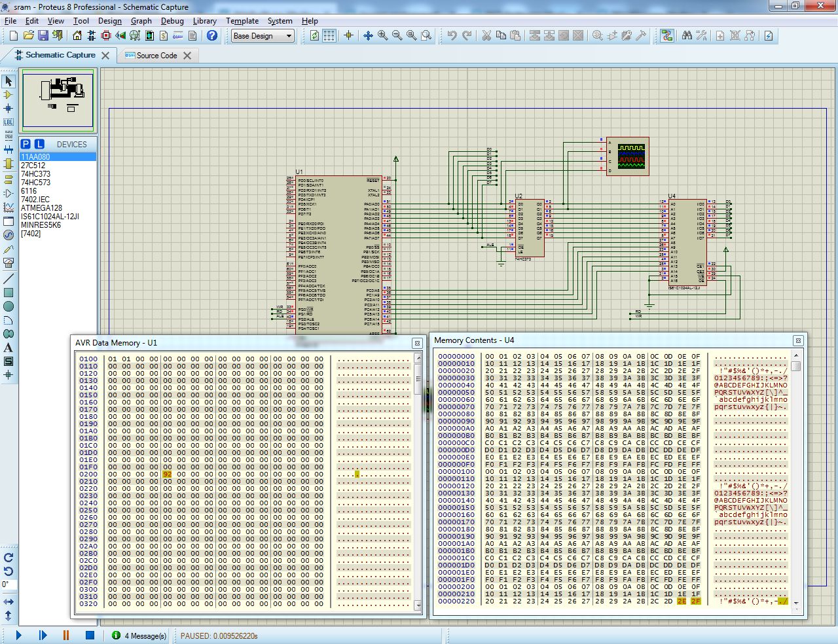Switch to the Source Code tab

156,56
